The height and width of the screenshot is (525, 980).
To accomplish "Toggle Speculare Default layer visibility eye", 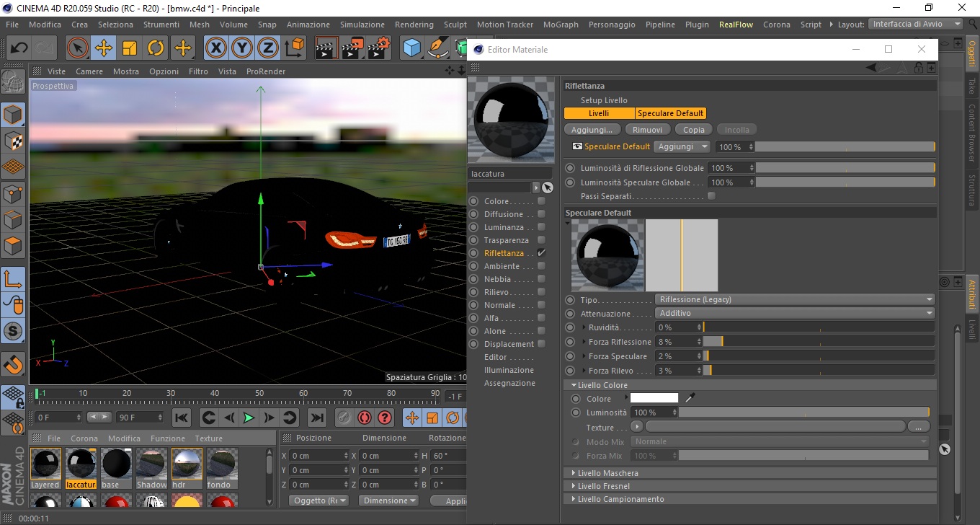I will point(577,146).
